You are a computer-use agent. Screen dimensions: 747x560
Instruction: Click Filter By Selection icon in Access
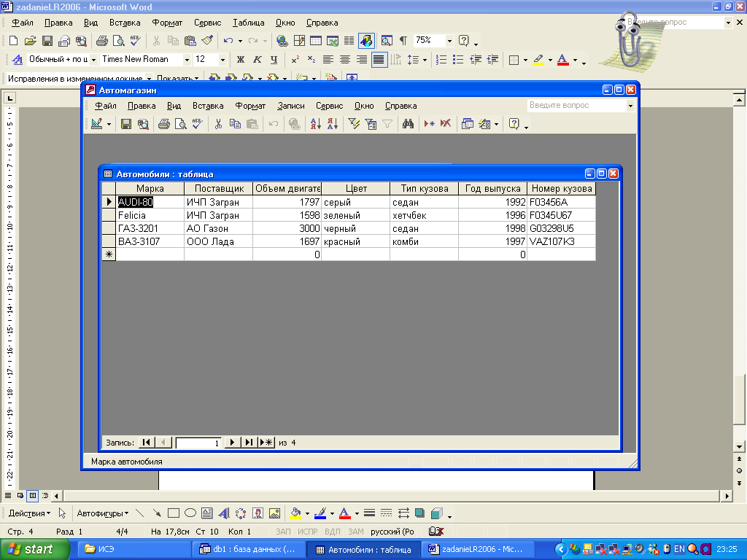[354, 124]
